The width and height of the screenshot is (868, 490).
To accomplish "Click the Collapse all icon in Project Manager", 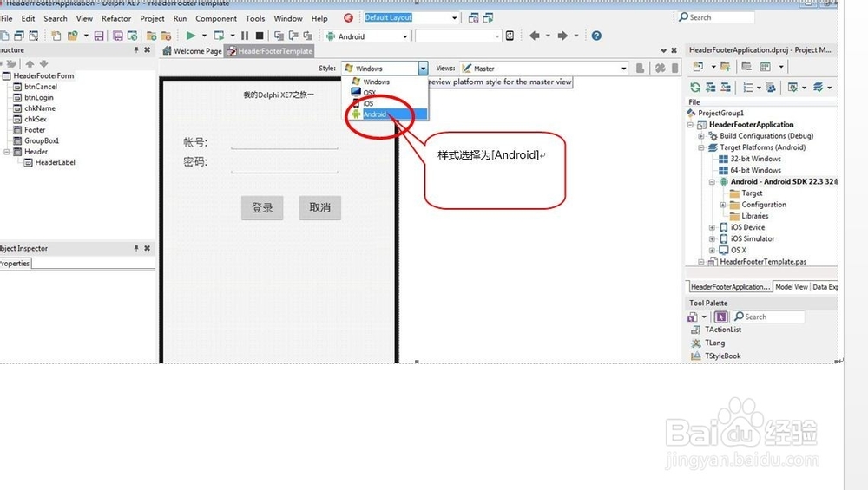I will [x=725, y=88].
